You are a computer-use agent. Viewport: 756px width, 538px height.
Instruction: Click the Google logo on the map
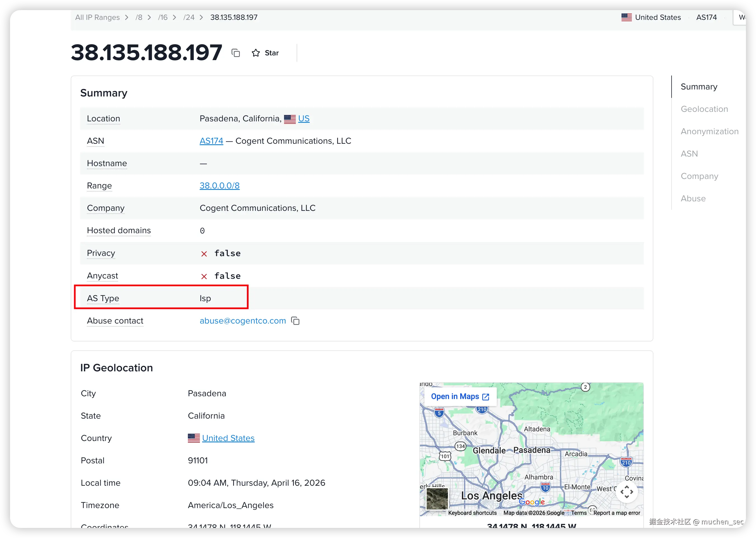(531, 502)
